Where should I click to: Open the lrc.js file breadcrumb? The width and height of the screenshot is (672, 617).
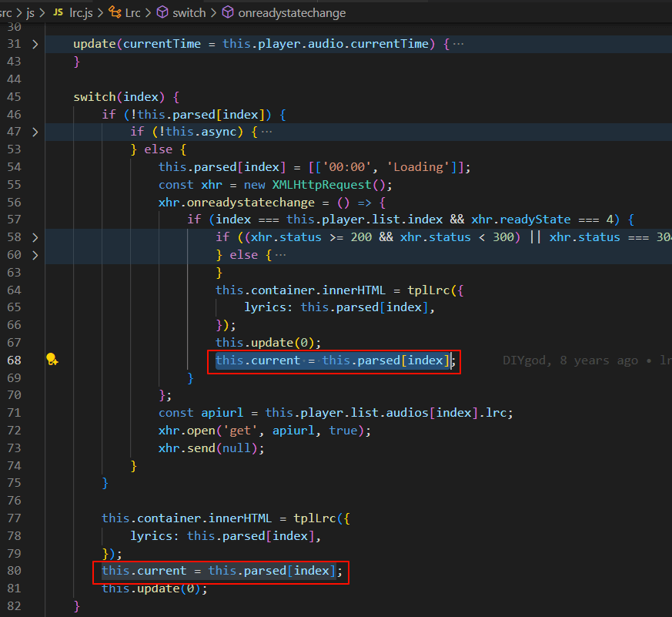point(81,13)
